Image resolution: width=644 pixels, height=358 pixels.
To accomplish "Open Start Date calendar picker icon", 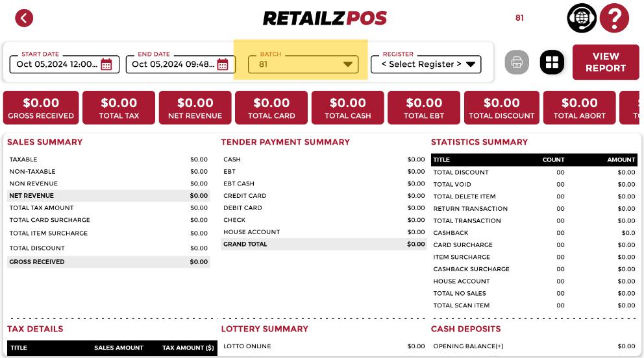I will (106, 64).
